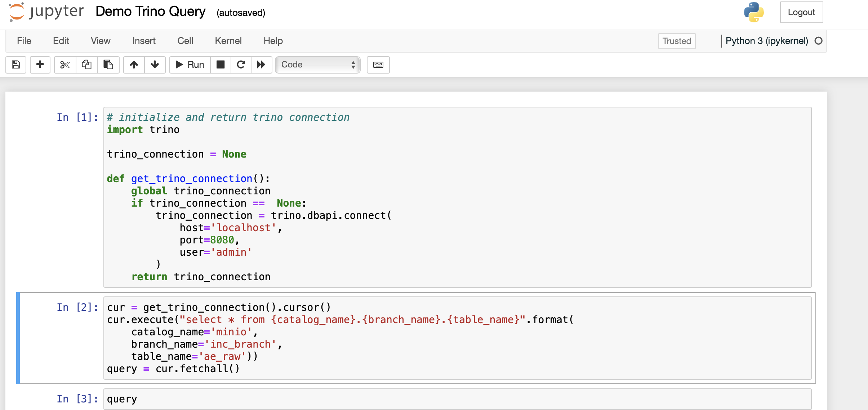Insert a cell below with plus icon
The width and height of the screenshot is (868, 410).
click(40, 65)
